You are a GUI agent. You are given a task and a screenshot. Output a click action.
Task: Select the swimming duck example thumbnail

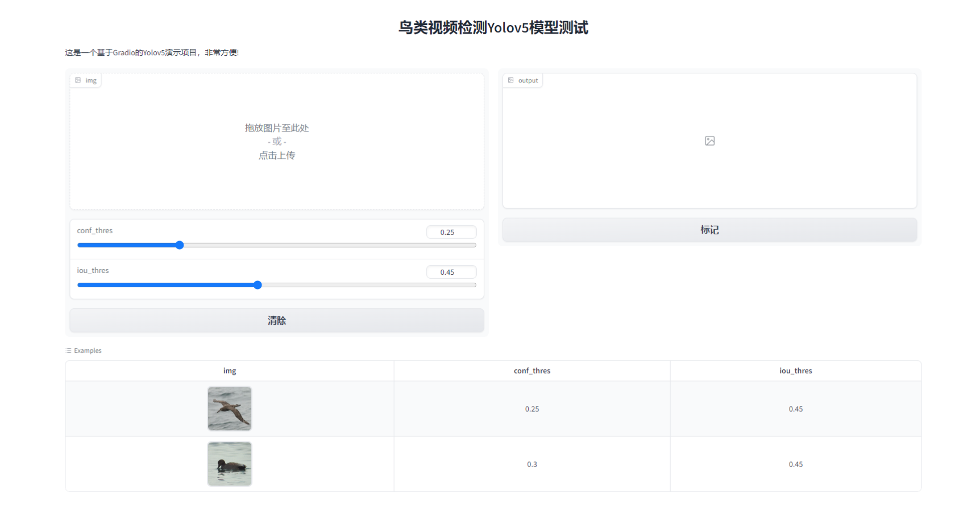point(229,464)
